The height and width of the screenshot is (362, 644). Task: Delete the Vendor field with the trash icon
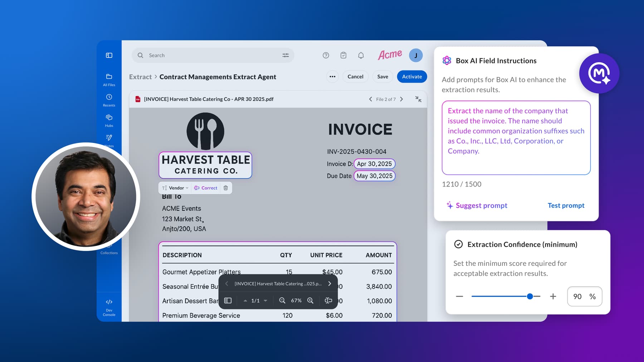(225, 188)
